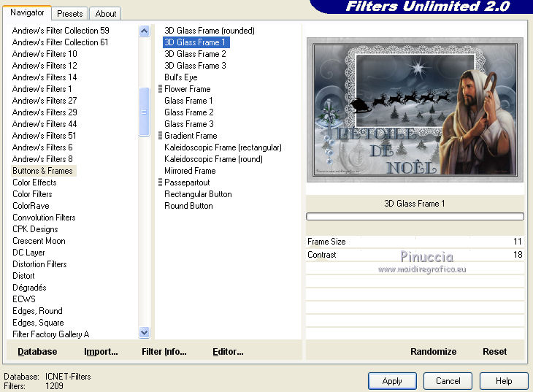Image resolution: width=533 pixels, height=392 pixels.
Task: Select Glass Frame 2 filter
Action: [x=189, y=112]
